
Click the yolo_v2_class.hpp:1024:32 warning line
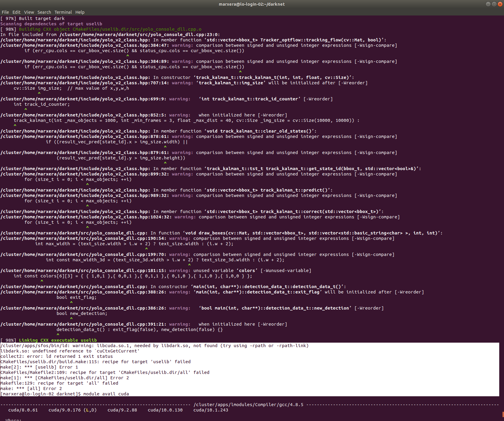200,217
